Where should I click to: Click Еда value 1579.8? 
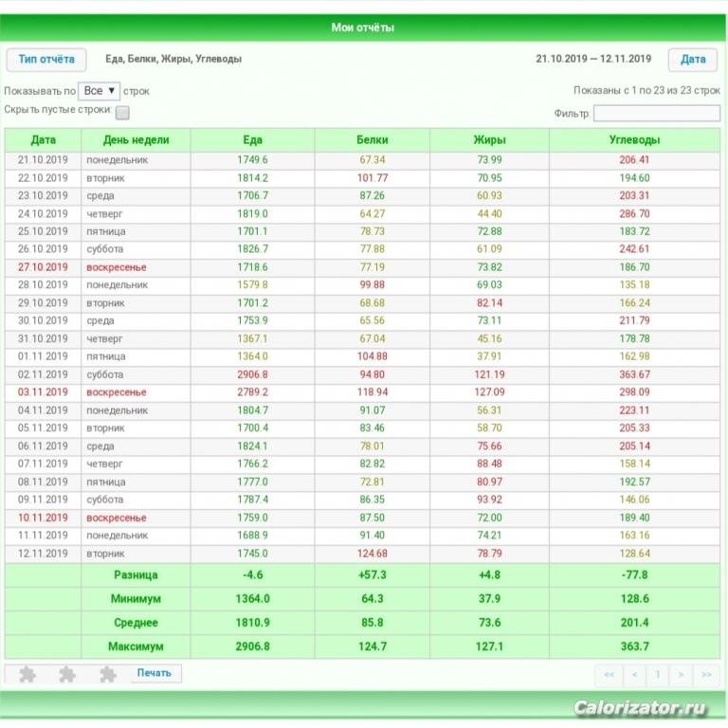(x=252, y=285)
